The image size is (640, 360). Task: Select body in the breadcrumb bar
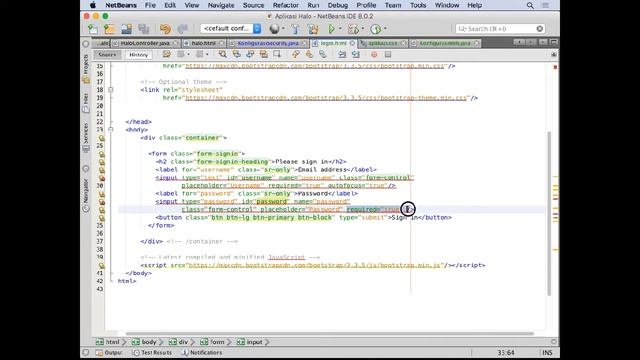(x=144, y=342)
